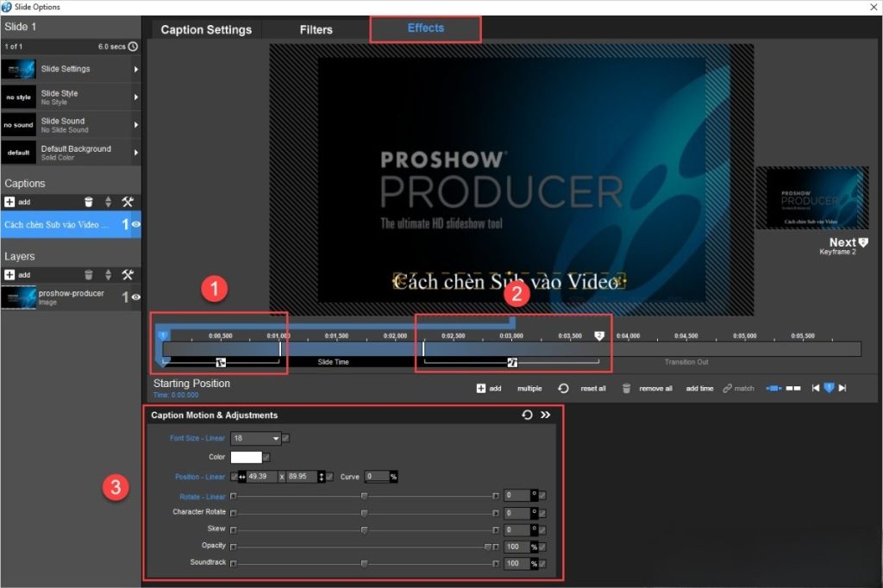The width and height of the screenshot is (883, 588).
Task: Hide the 'Cách chèn Sub vào Video' caption
Action: (x=137, y=225)
